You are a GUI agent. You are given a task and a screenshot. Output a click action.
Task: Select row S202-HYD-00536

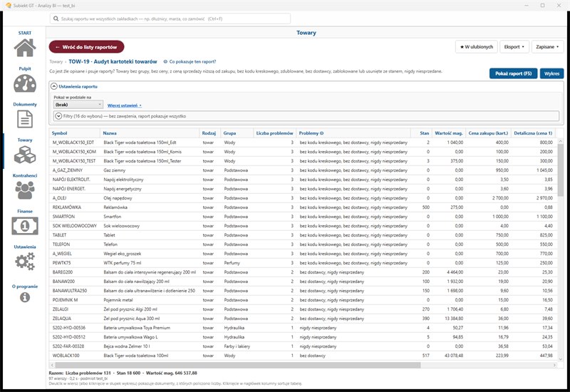pos(302,328)
